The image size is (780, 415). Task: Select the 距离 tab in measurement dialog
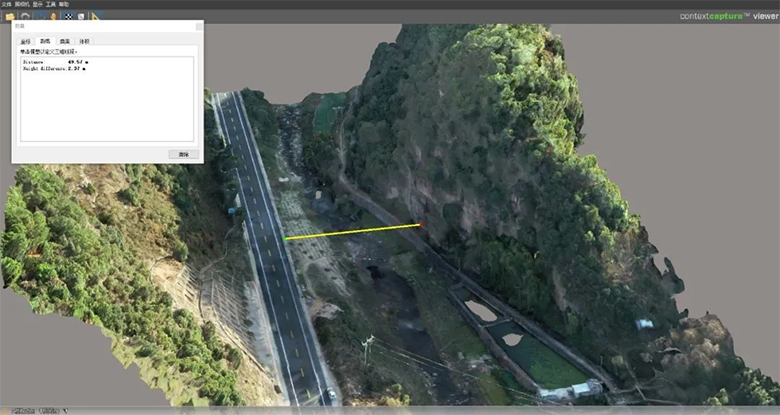click(45, 41)
